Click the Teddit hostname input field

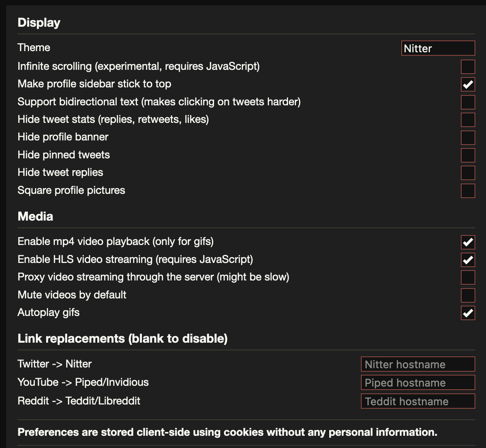417,401
